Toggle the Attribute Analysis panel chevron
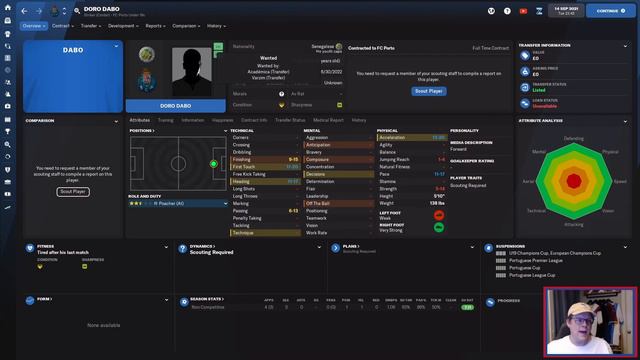 point(625,121)
